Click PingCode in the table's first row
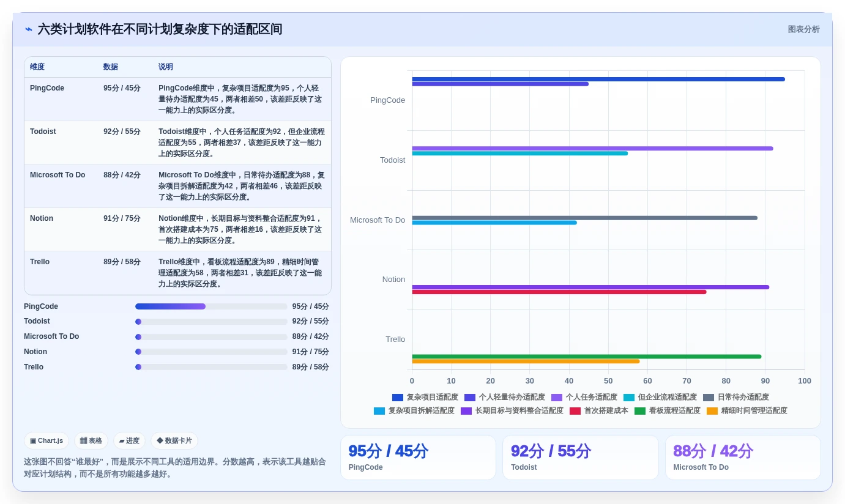This screenshot has width=845, height=504. point(47,88)
